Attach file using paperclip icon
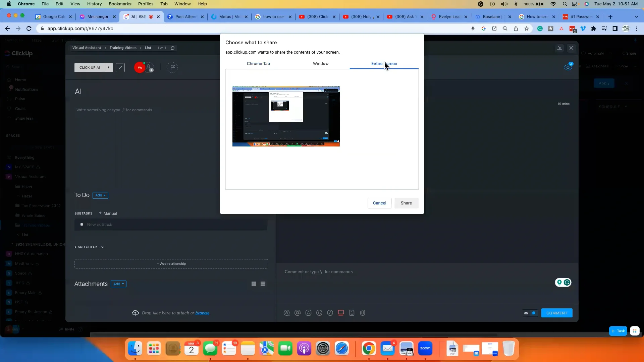Viewport: 644px width, 362px height. pos(363,313)
